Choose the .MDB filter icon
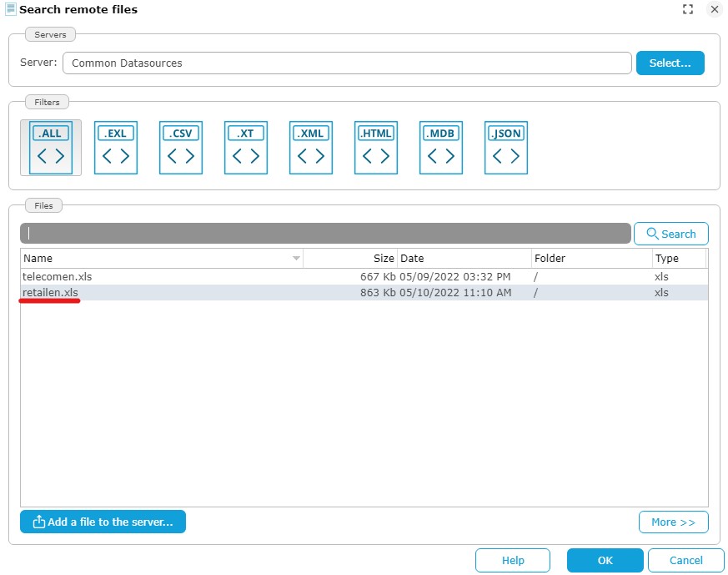The width and height of the screenshot is (728, 575). pyautogui.click(x=441, y=148)
